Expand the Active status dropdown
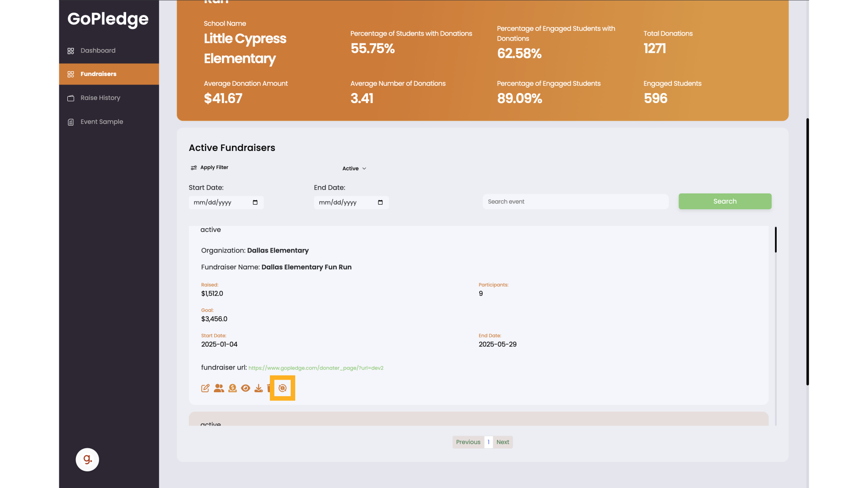The height and width of the screenshot is (488, 868). [354, 169]
